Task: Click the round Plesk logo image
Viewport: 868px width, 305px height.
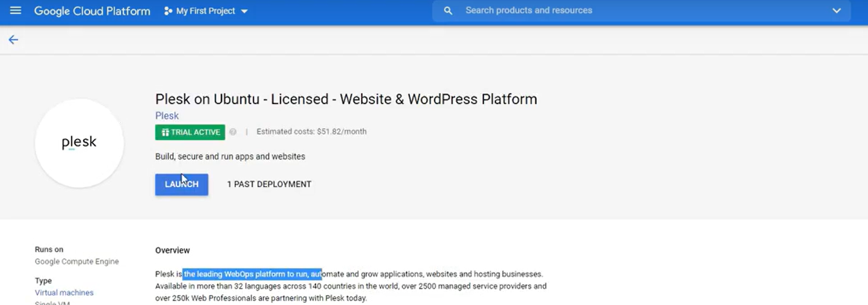Action: click(x=79, y=143)
